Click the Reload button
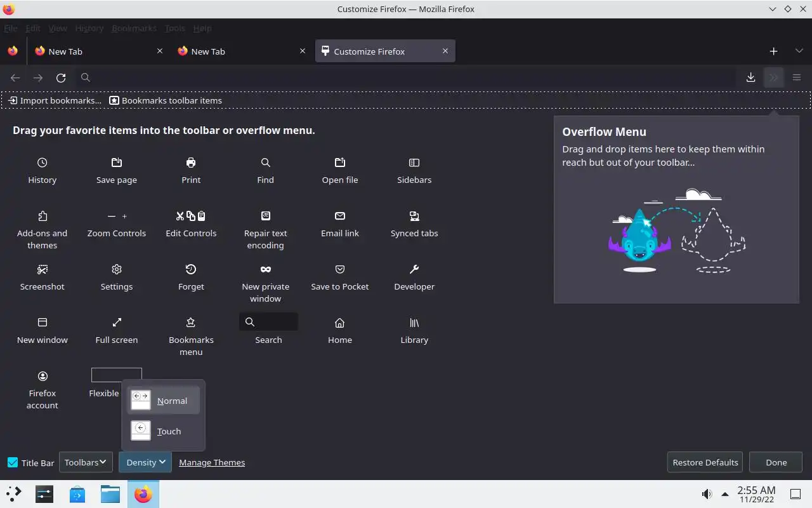Viewport: 812px width, 508px height. click(61, 77)
